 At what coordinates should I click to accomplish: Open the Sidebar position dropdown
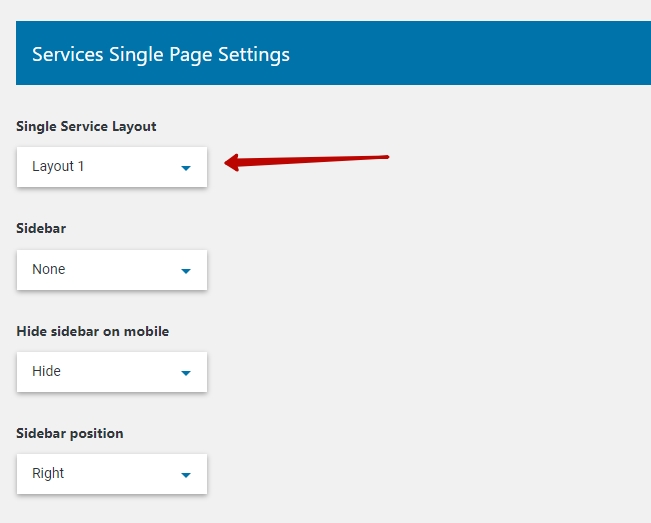[x=111, y=474]
